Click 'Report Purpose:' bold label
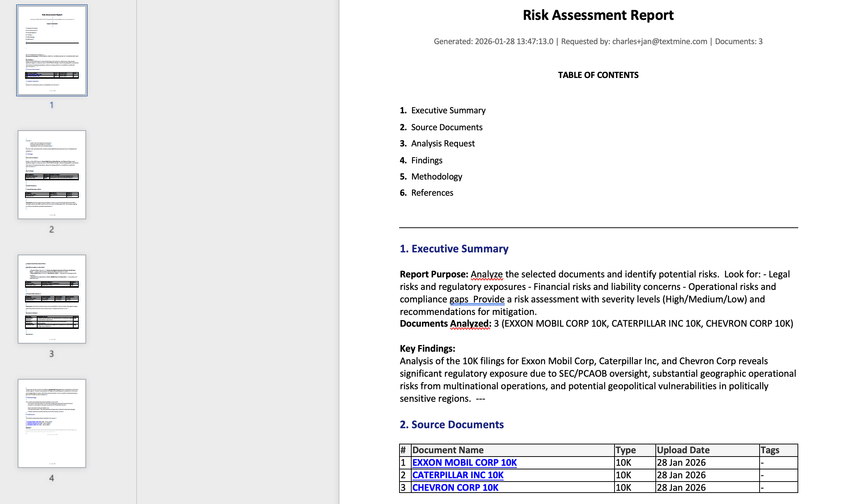Image resolution: width=852 pixels, height=504 pixels. tap(434, 274)
